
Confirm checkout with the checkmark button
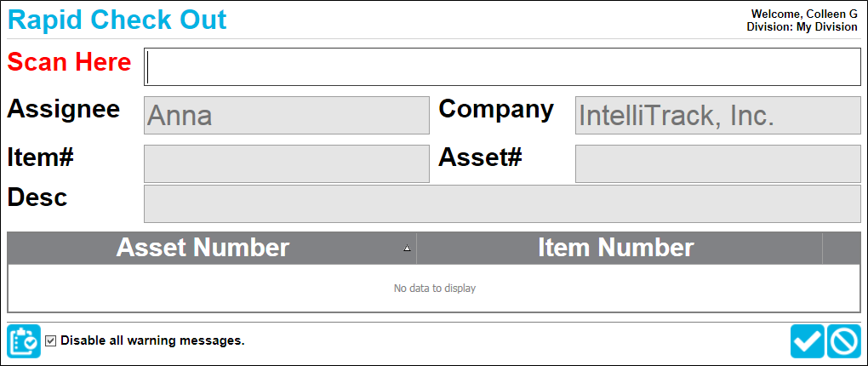808,341
